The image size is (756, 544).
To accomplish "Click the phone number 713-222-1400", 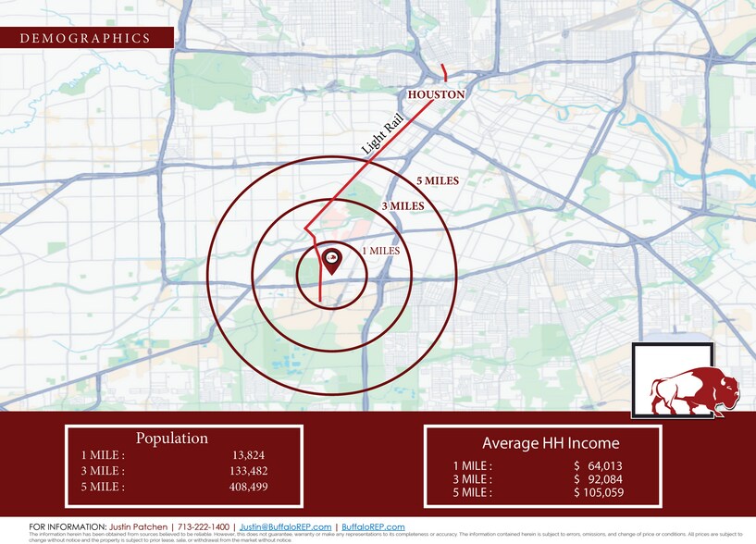I will (x=205, y=526).
